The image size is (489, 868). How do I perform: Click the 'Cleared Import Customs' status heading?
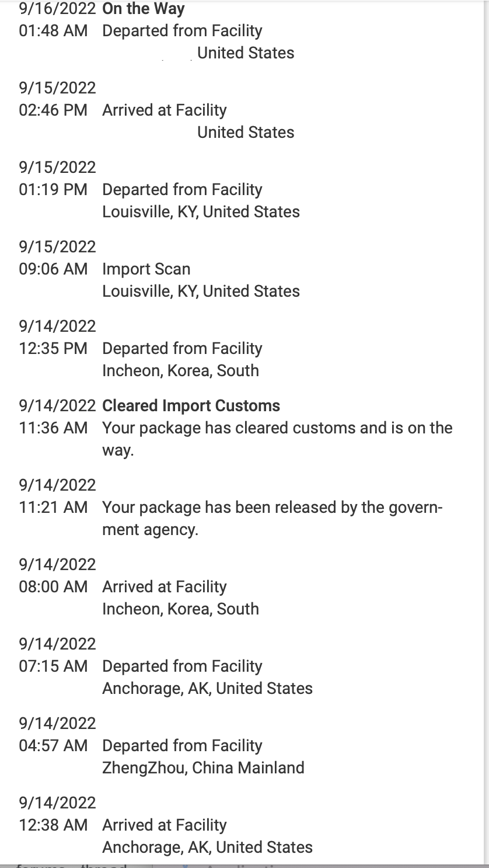tap(191, 406)
